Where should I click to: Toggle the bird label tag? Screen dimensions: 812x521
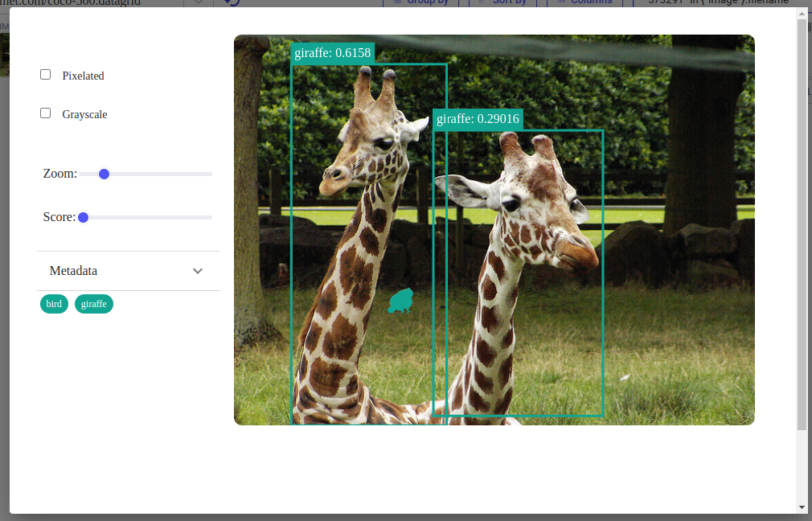(54, 304)
